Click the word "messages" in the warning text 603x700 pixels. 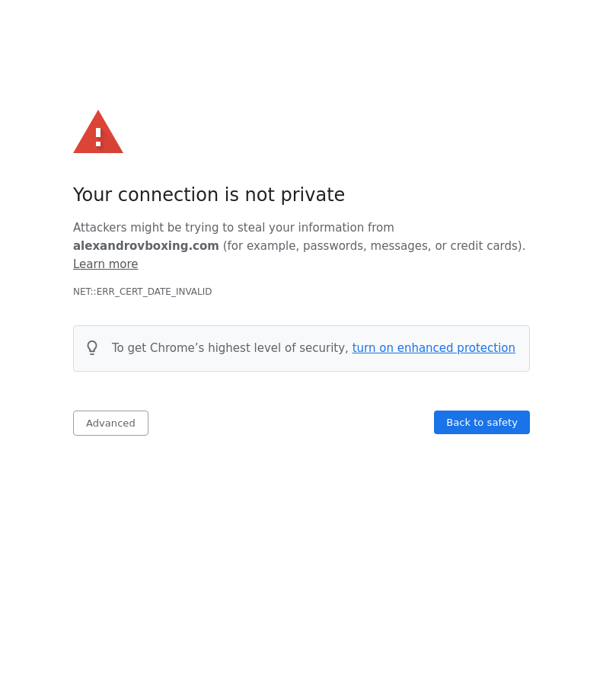click(398, 246)
